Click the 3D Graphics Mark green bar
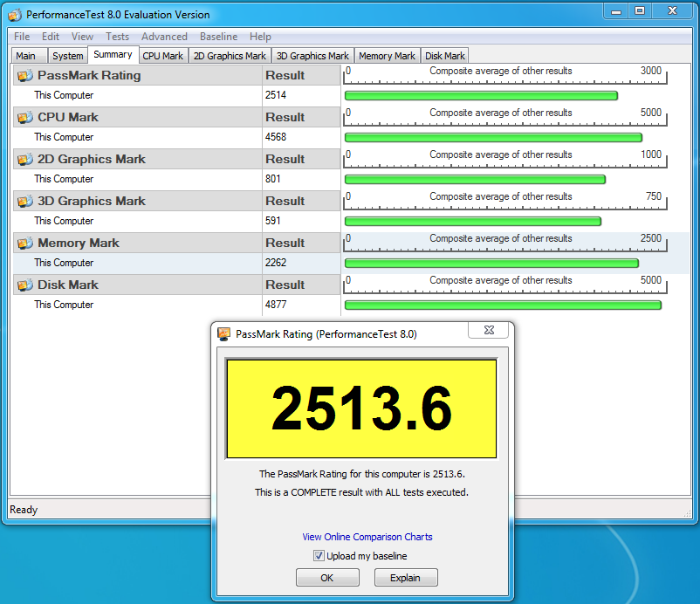700x604 pixels. click(473, 222)
